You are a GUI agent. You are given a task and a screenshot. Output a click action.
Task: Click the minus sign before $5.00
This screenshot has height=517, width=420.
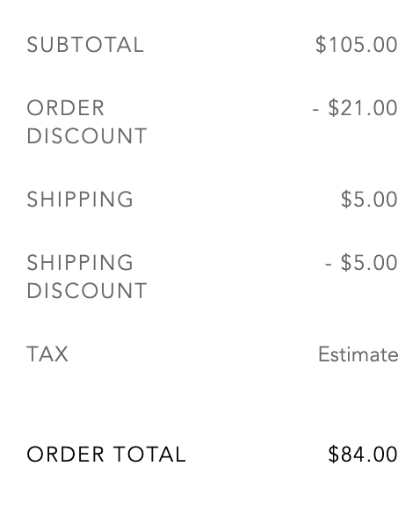[329, 264]
